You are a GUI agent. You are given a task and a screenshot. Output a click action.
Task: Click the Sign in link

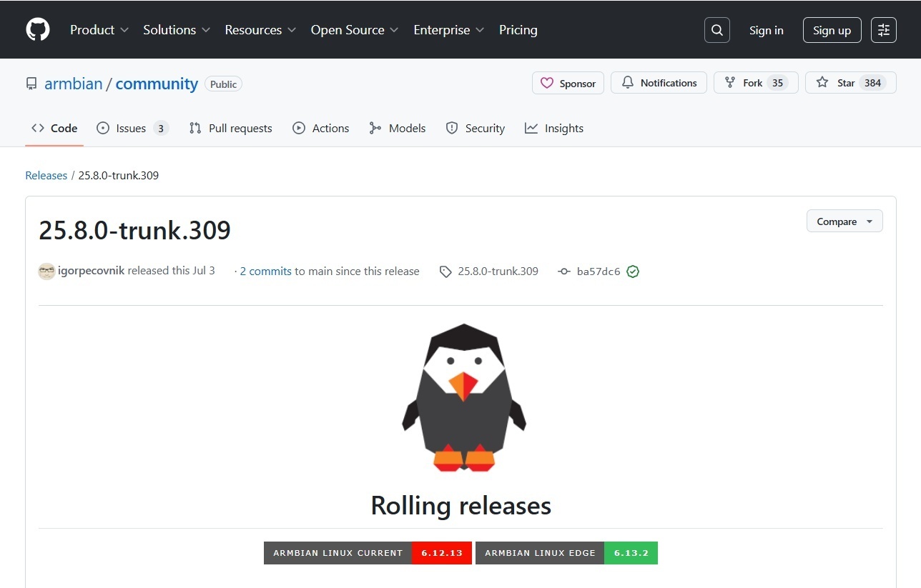(x=767, y=30)
